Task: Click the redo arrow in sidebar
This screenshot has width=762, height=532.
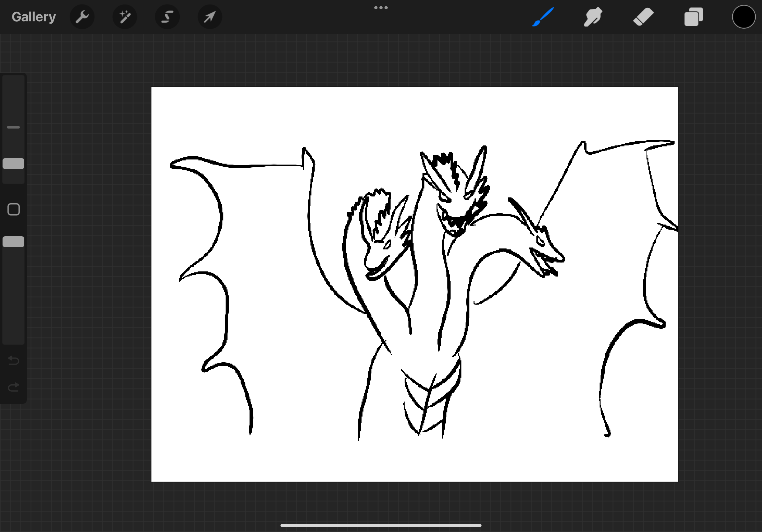Action: [14, 387]
